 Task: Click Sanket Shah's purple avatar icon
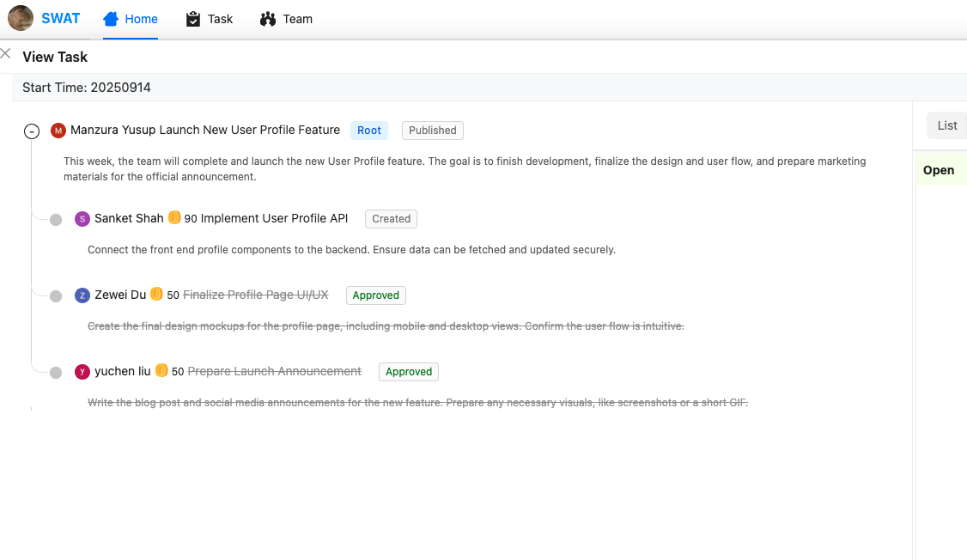(82, 219)
